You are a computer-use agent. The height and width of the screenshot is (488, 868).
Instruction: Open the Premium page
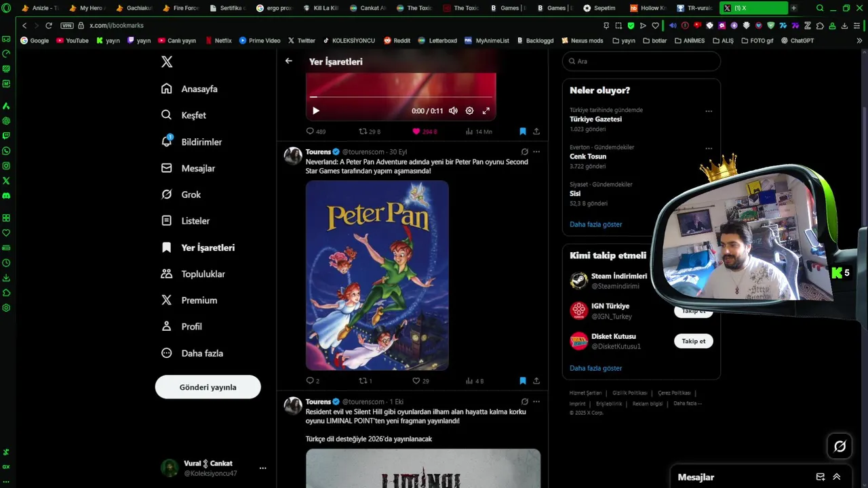pyautogui.click(x=189, y=300)
